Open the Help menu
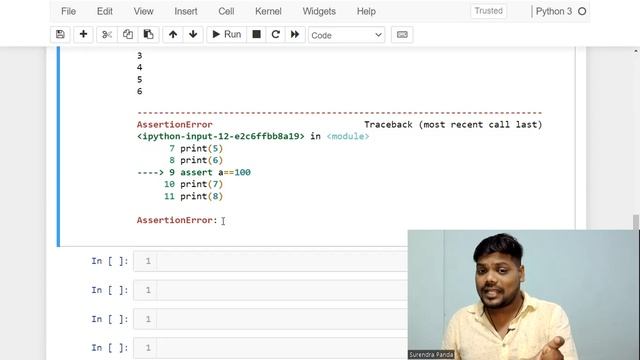The image size is (640, 360). click(366, 11)
